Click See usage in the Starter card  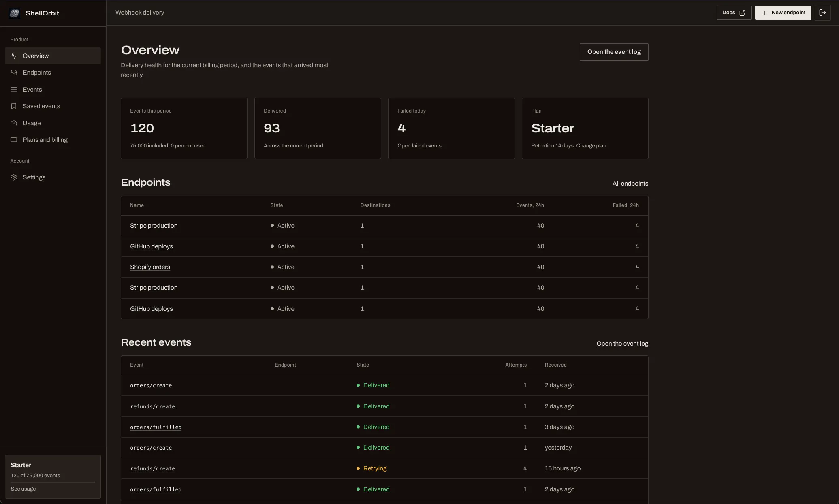(x=23, y=489)
